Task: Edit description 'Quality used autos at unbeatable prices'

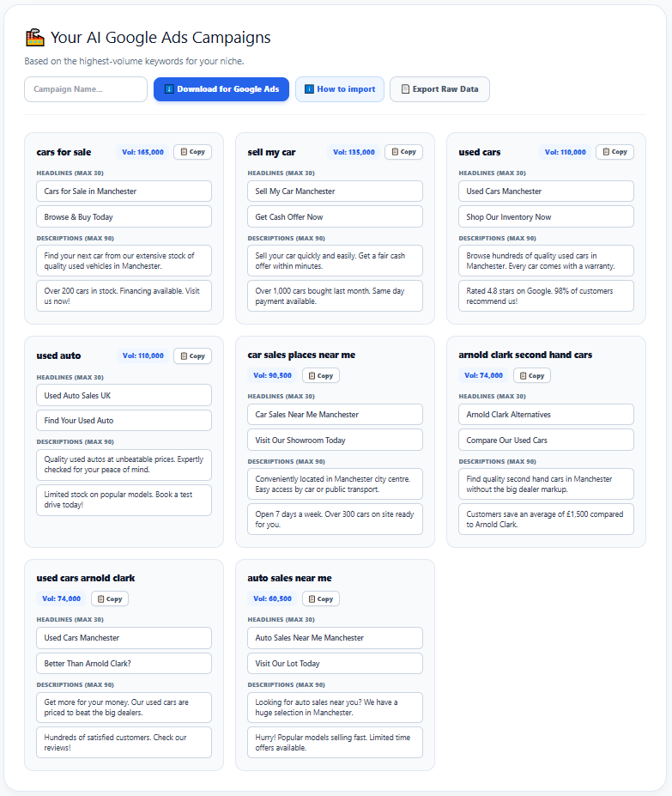Action: (x=124, y=465)
